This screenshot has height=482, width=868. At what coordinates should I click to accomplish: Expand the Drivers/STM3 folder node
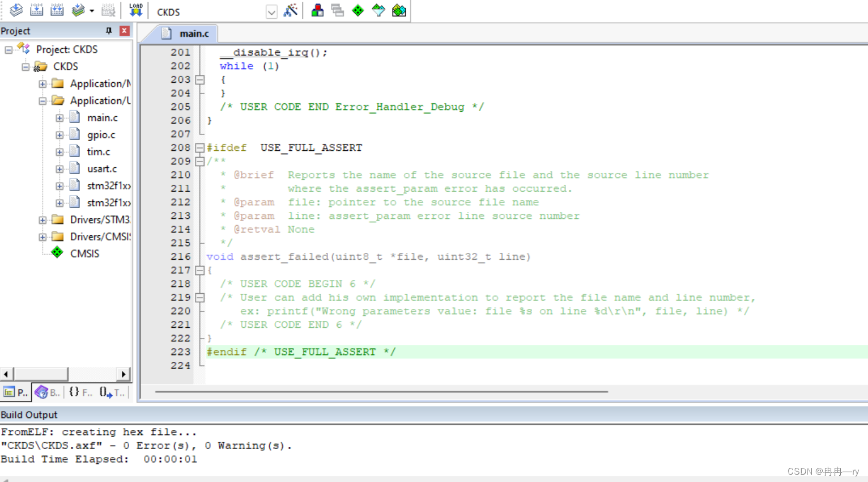(42, 220)
